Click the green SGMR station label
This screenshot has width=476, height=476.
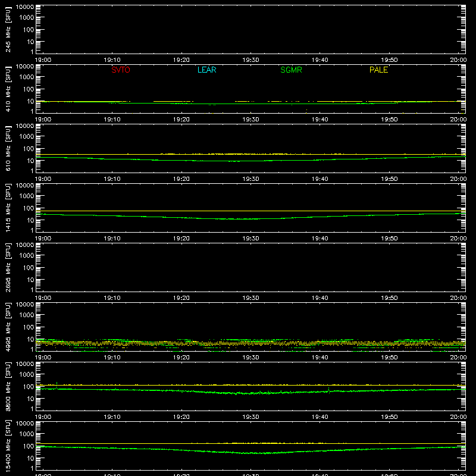pos(291,70)
